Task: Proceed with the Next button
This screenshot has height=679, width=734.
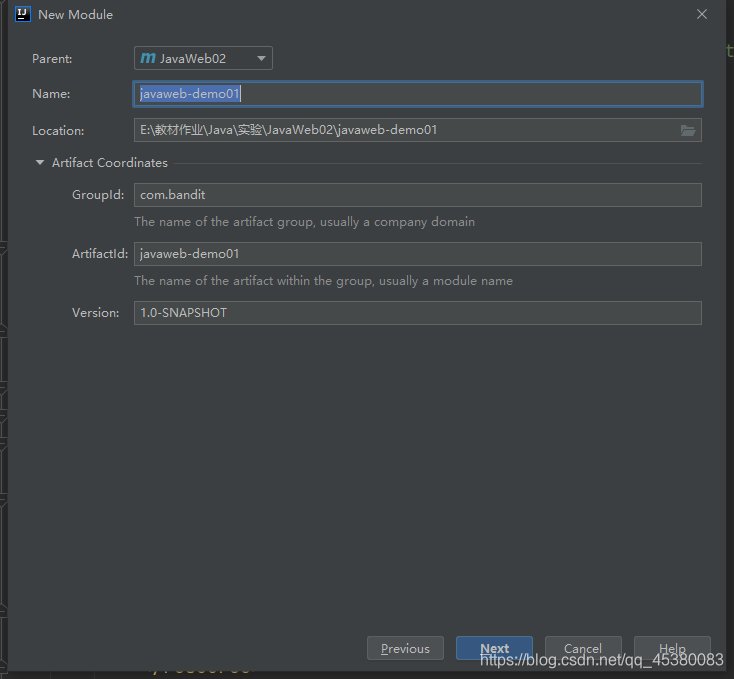Action: pos(494,648)
